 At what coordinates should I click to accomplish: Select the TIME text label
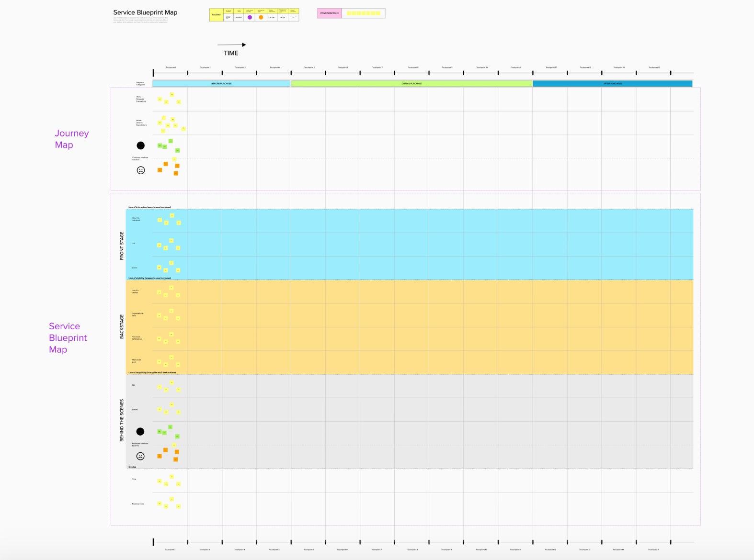231,53
